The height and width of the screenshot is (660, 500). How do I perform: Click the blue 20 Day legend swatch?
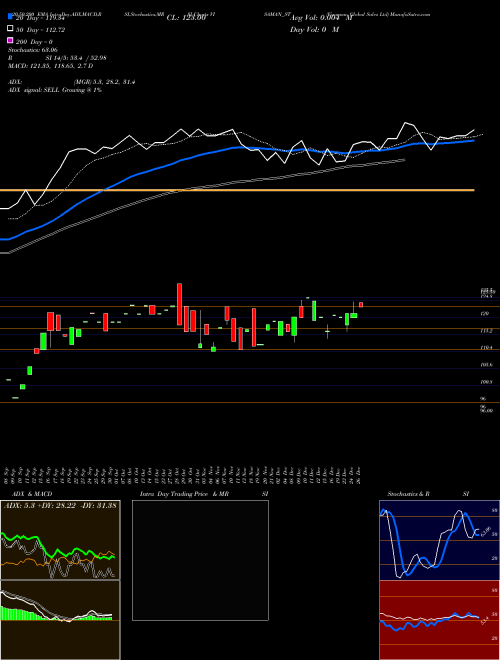pyautogui.click(x=10, y=17)
